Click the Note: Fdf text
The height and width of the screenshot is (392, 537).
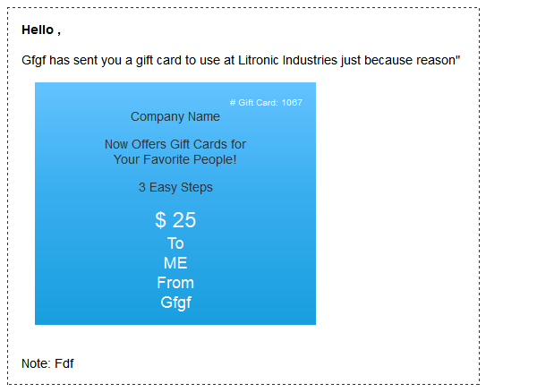47,363
